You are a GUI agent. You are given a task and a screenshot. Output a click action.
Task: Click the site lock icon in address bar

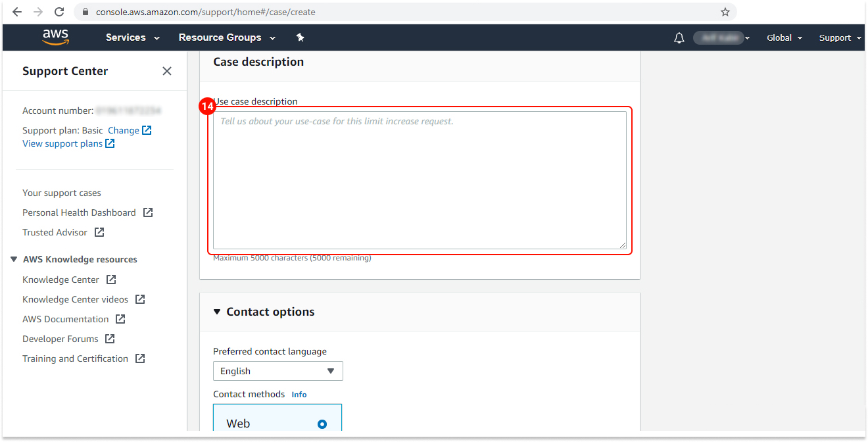(85, 12)
